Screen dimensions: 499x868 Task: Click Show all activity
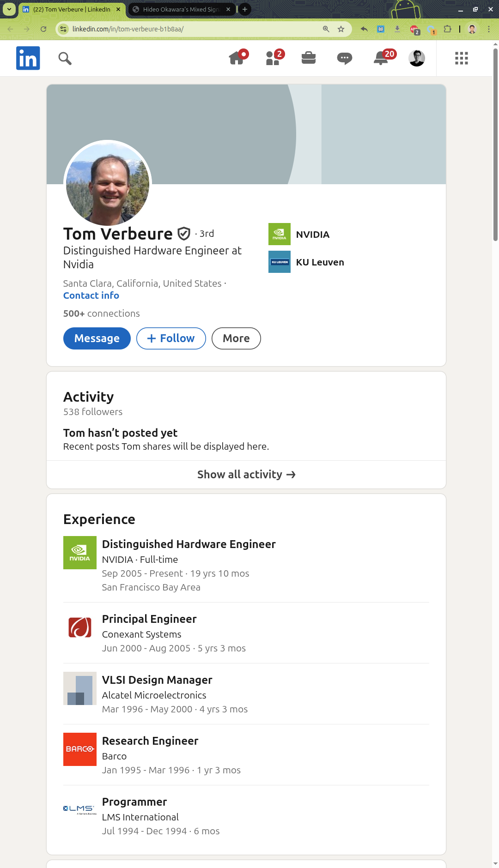pos(246,475)
